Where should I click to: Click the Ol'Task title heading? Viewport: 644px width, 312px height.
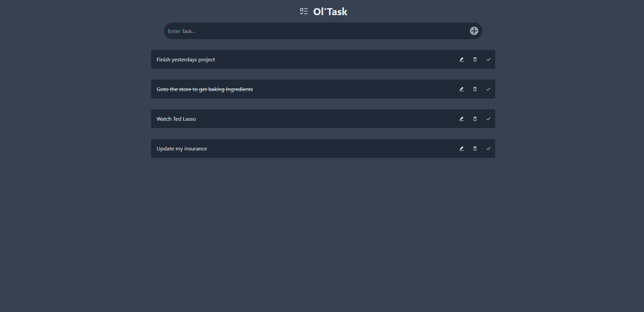coord(330,11)
